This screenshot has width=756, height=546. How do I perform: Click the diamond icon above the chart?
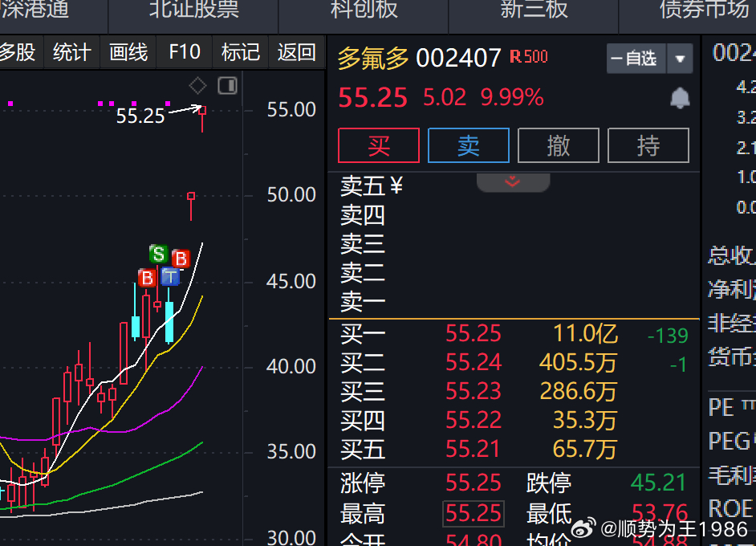pos(197,86)
